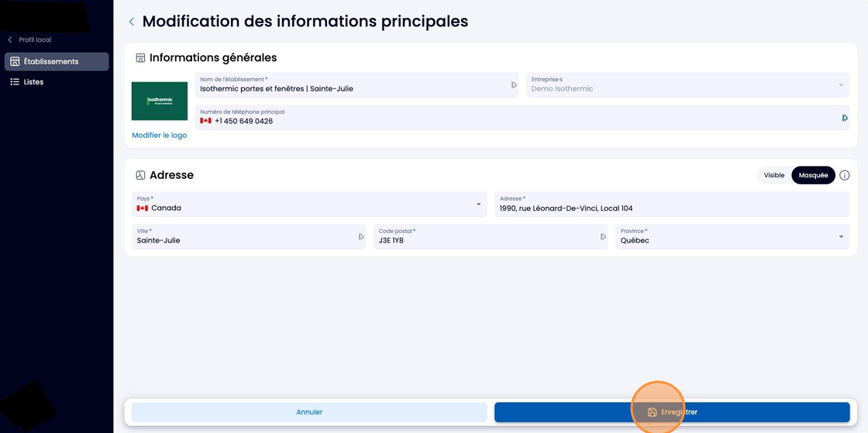Click the Modifier le logo link
Image resolution: width=868 pixels, height=433 pixels.
(x=160, y=136)
